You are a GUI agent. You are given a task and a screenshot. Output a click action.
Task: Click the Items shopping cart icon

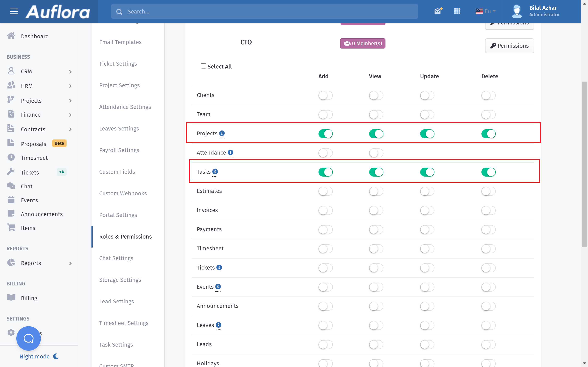tap(11, 227)
